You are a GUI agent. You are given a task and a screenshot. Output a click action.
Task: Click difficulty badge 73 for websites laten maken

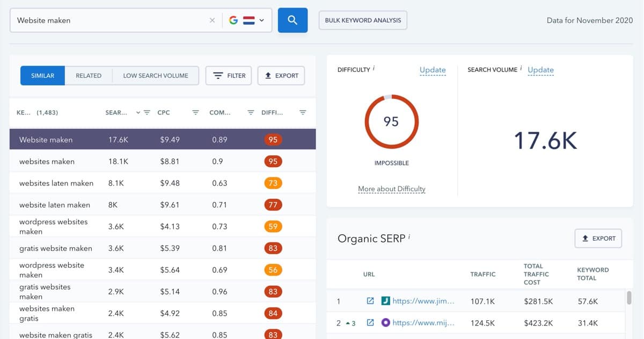point(273,183)
